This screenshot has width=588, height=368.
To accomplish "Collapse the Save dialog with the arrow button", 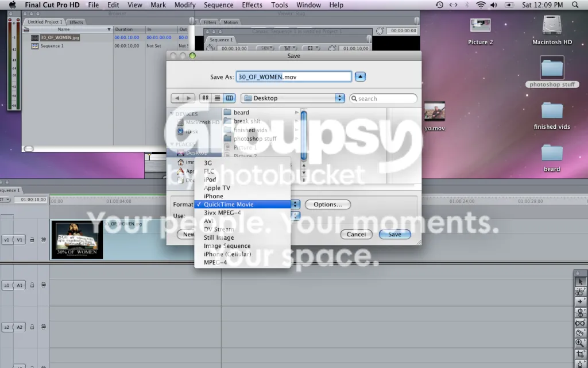I will pyautogui.click(x=360, y=76).
